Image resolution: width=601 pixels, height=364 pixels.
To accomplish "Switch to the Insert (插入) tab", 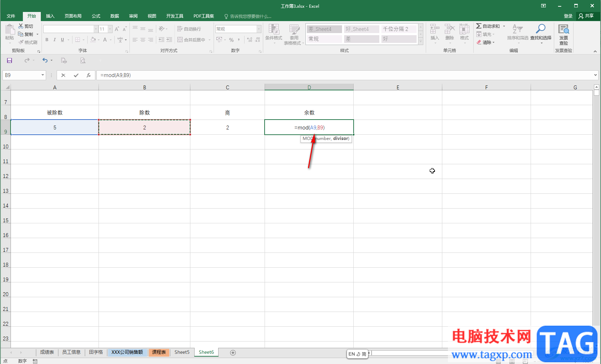I will pos(50,16).
